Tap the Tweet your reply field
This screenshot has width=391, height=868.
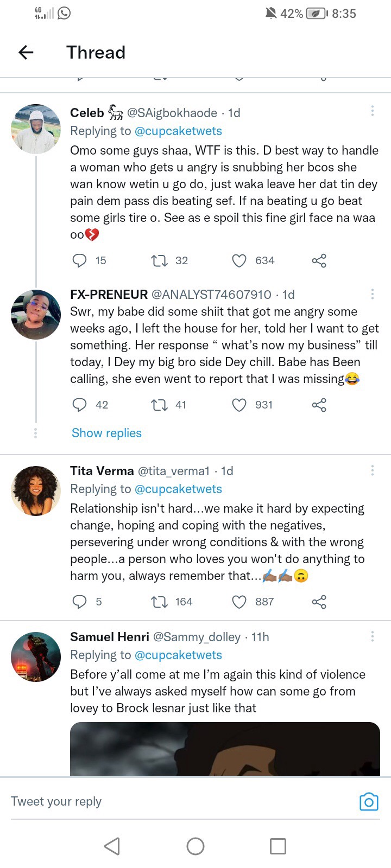click(x=179, y=801)
